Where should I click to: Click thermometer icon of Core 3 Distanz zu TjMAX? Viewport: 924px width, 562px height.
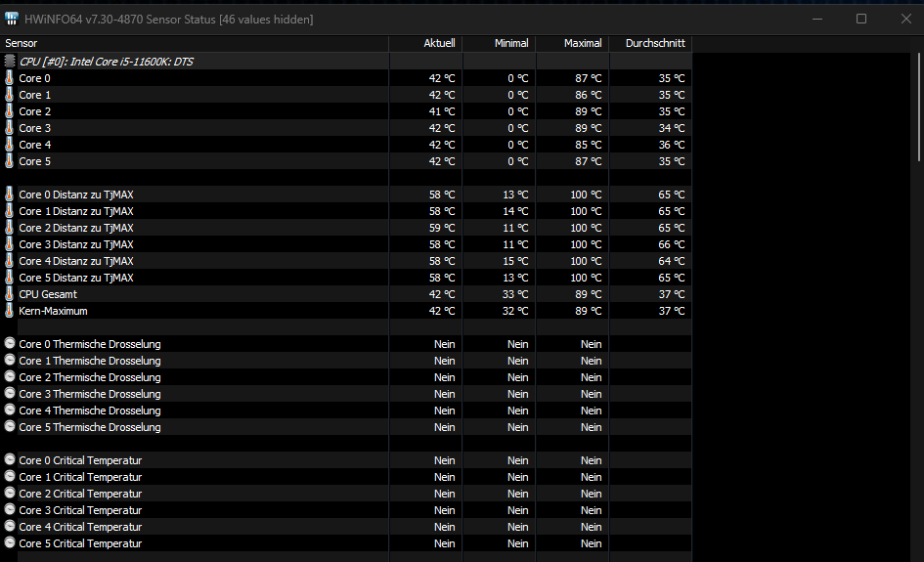pos(10,244)
